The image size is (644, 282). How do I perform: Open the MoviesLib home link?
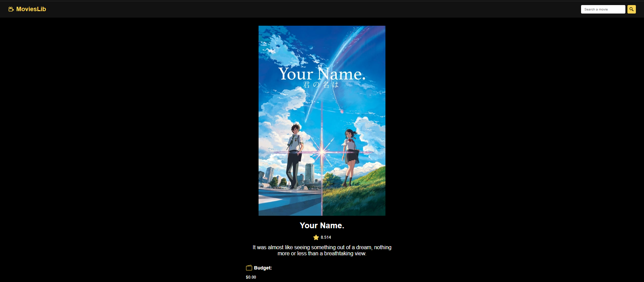(27, 9)
